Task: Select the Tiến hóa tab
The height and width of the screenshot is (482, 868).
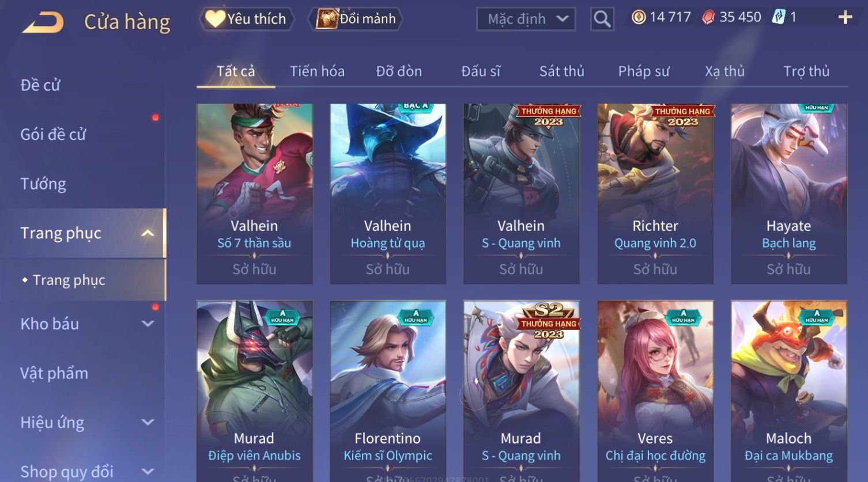Action: click(x=317, y=71)
